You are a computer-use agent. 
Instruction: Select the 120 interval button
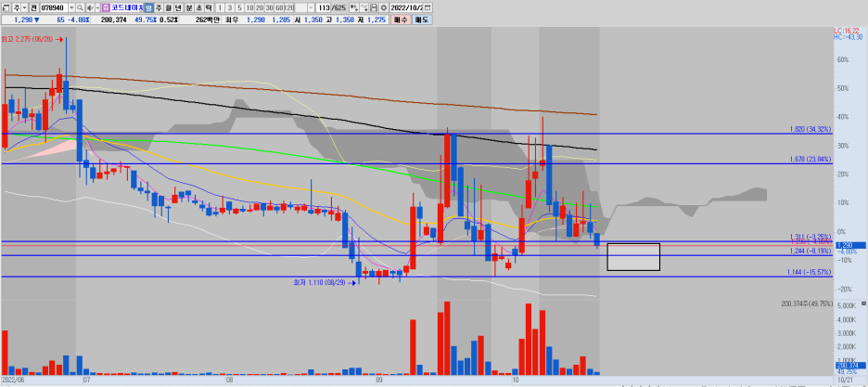tap(289, 7)
